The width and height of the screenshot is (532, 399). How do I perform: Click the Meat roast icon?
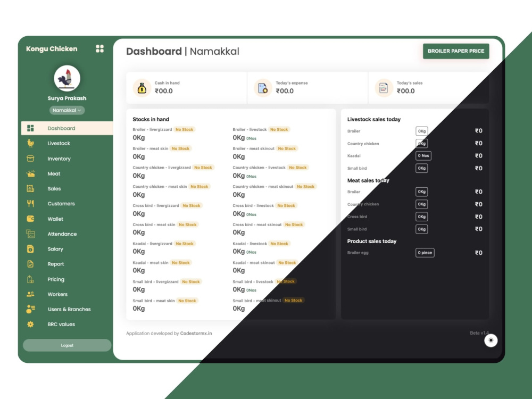pos(30,174)
